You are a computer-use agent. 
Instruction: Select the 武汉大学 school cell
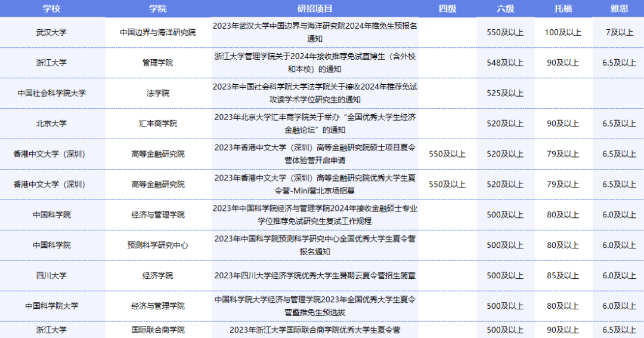51,32
